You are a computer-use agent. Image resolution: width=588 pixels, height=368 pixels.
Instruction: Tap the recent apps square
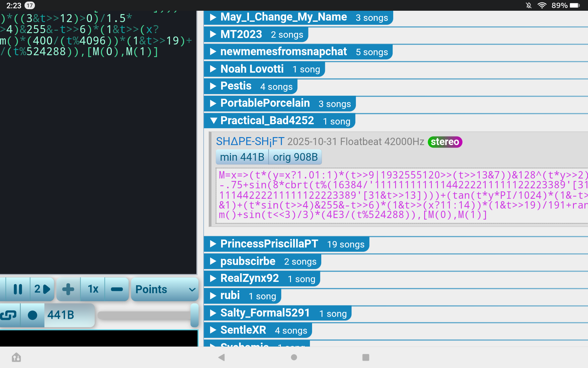tap(366, 357)
